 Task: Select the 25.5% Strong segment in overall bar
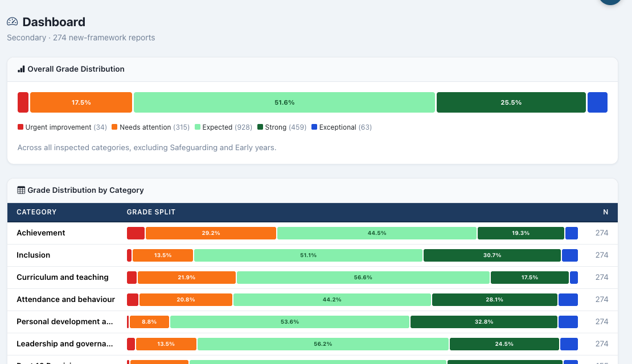coord(511,102)
